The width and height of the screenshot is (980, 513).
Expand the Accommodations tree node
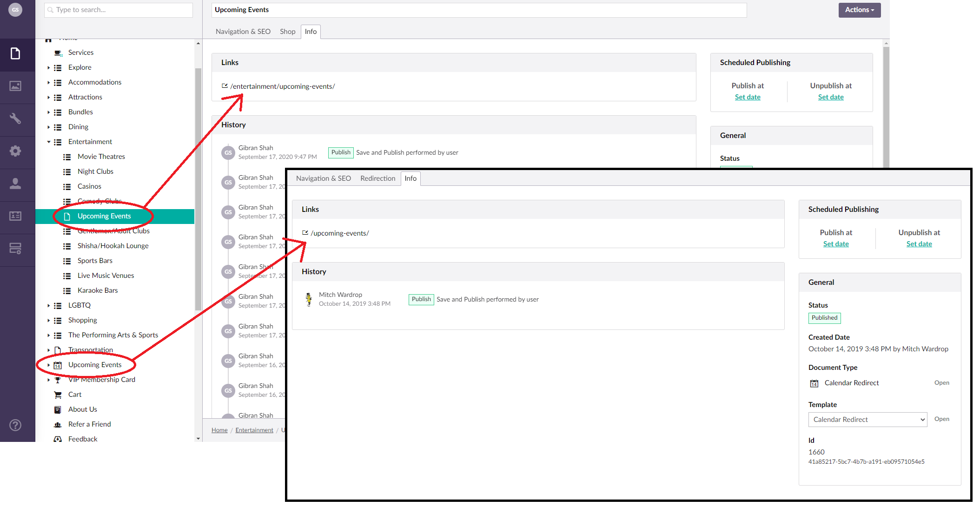click(48, 83)
